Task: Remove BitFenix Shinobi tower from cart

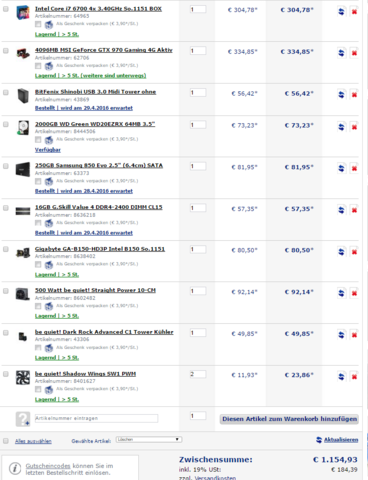Action: 354,95
